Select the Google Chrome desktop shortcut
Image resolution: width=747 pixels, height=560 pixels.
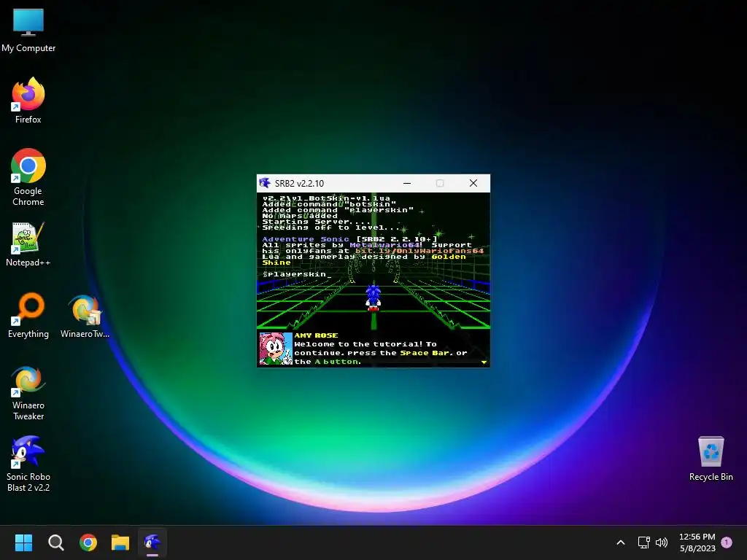point(28,177)
